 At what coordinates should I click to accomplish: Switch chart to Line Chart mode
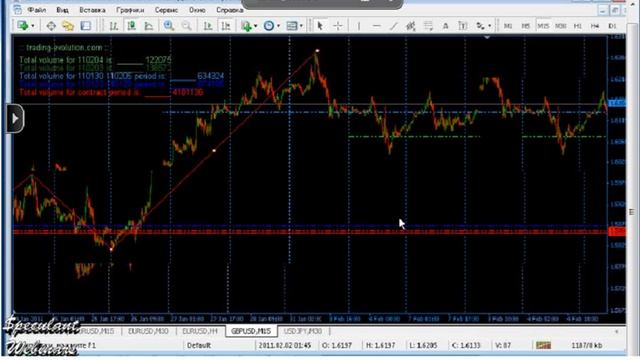pyautogui.click(x=149, y=26)
